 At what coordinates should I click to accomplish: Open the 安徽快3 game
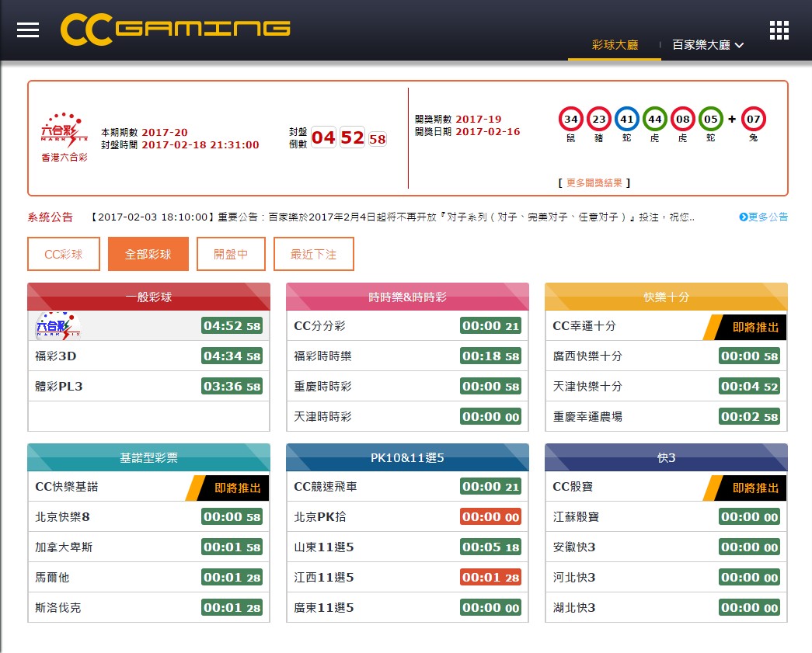pyautogui.click(x=667, y=547)
